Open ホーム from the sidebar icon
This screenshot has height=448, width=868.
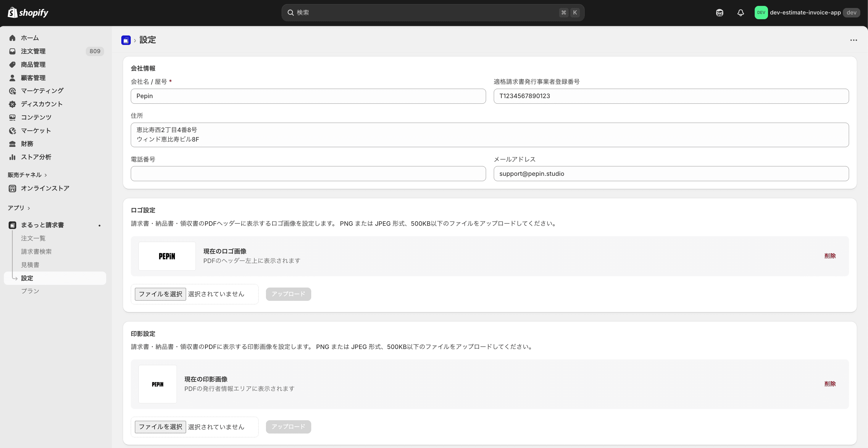12,38
